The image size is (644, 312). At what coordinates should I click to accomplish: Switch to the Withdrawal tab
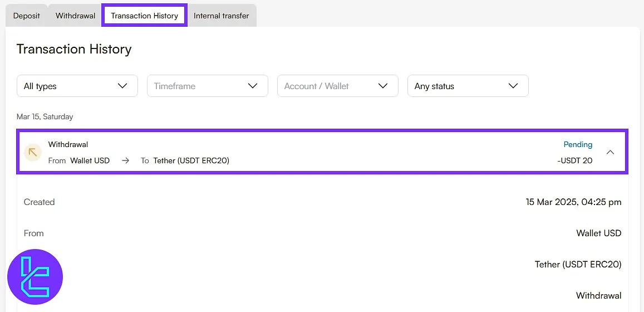tap(75, 16)
